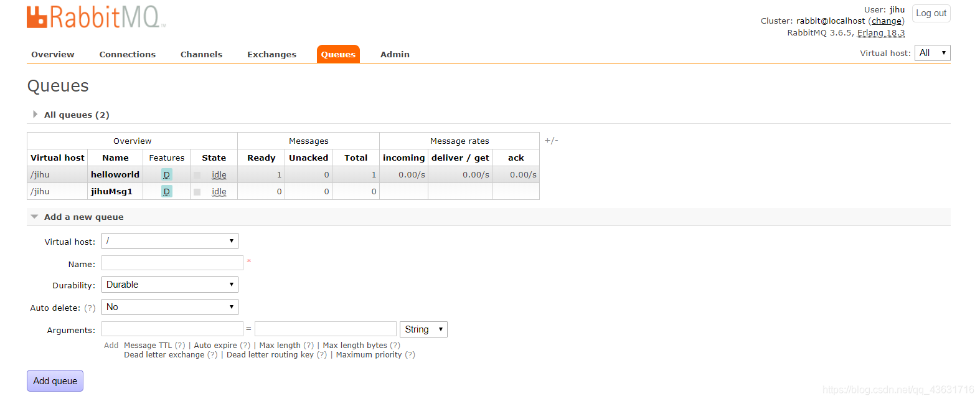
Task: Click the cluster change link
Action: 887,21
